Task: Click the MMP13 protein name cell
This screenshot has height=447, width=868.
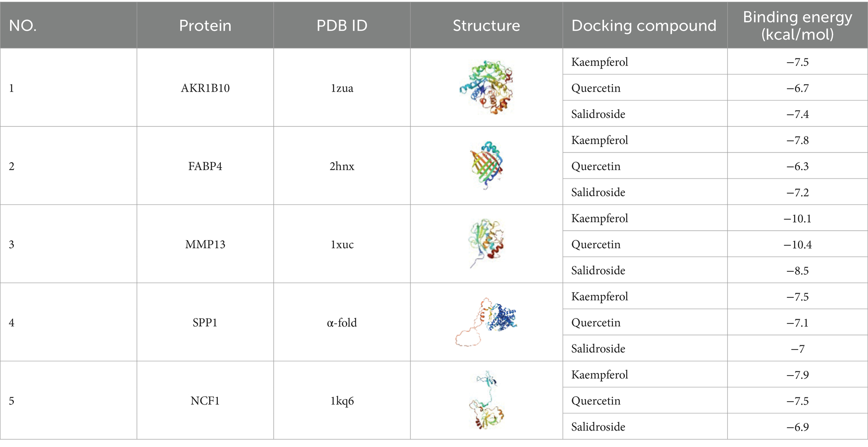Action: pos(205,244)
